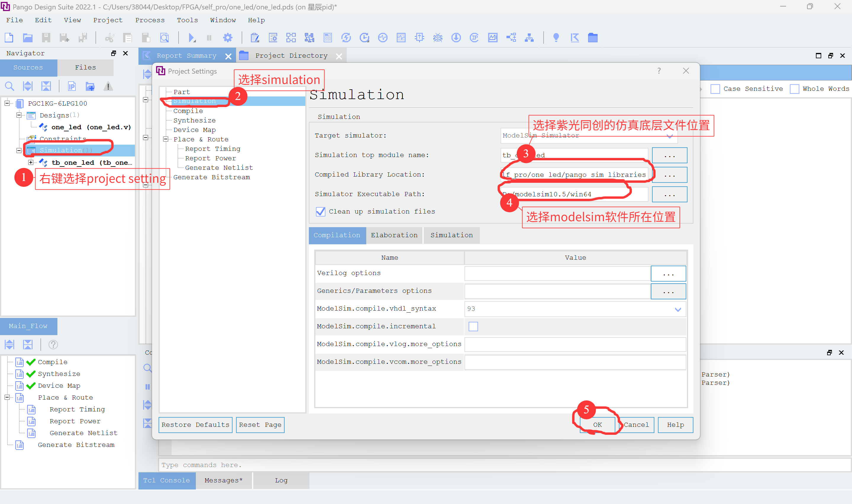Open the Process menu
The image size is (852, 504).
(150, 20)
